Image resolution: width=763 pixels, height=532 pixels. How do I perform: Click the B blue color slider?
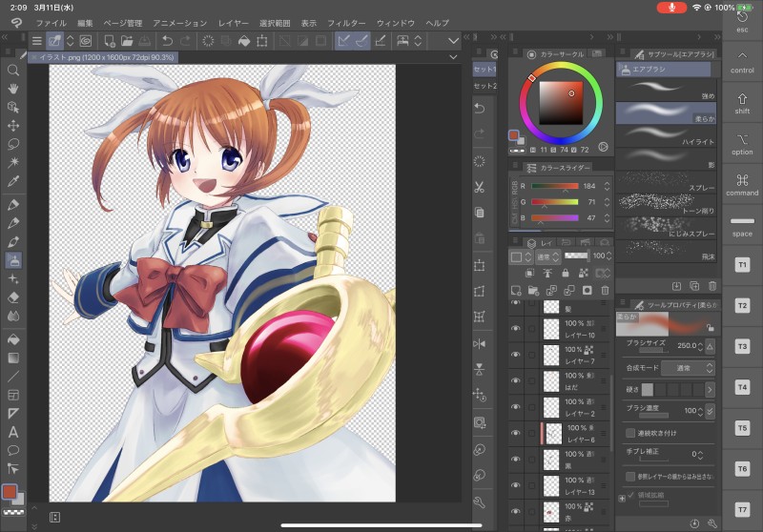pos(554,218)
